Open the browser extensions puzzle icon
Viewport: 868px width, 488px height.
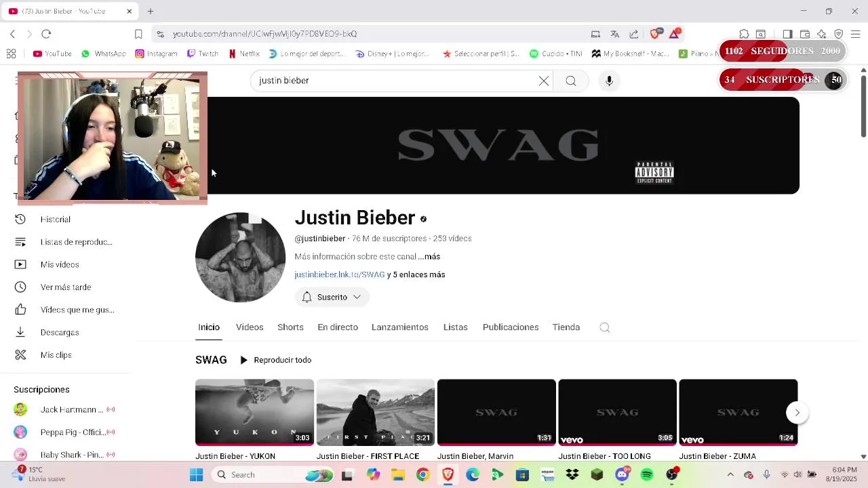[x=744, y=34]
